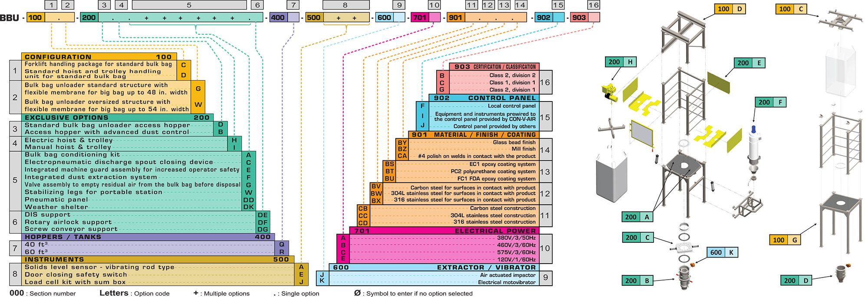This screenshot has width=868, height=297.
Task: Open the "HOPPERS / TANKS 400" section header
Action: (148, 237)
